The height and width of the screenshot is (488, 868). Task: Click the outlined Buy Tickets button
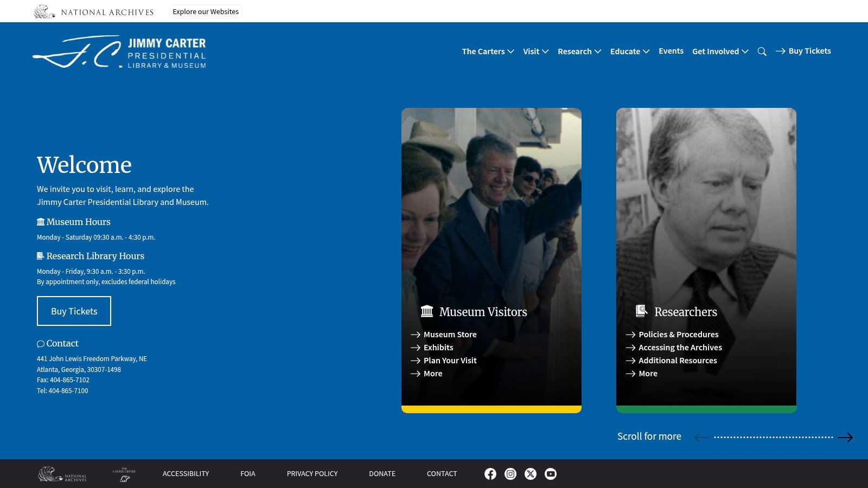(74, 311)
